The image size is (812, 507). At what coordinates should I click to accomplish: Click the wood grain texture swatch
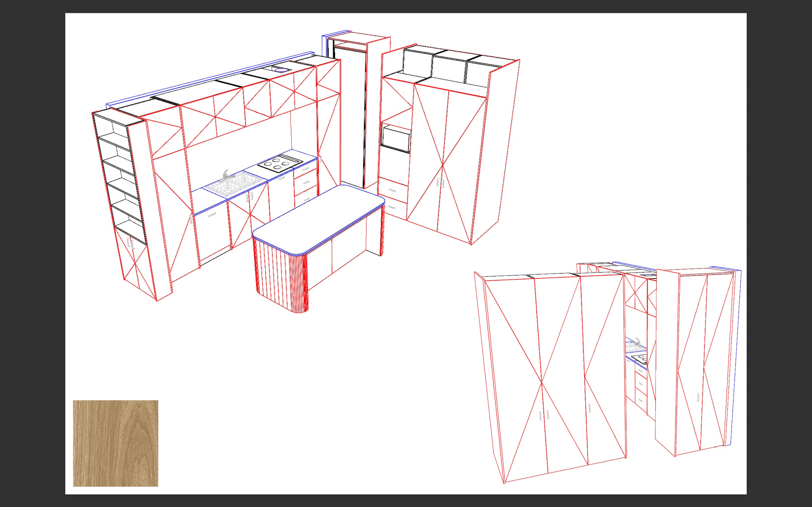(116, 443)
